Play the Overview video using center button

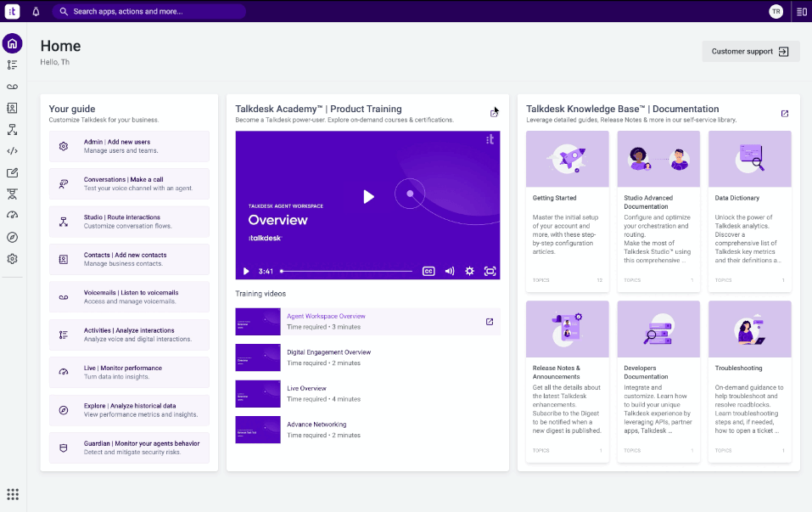tap(368, 197)
